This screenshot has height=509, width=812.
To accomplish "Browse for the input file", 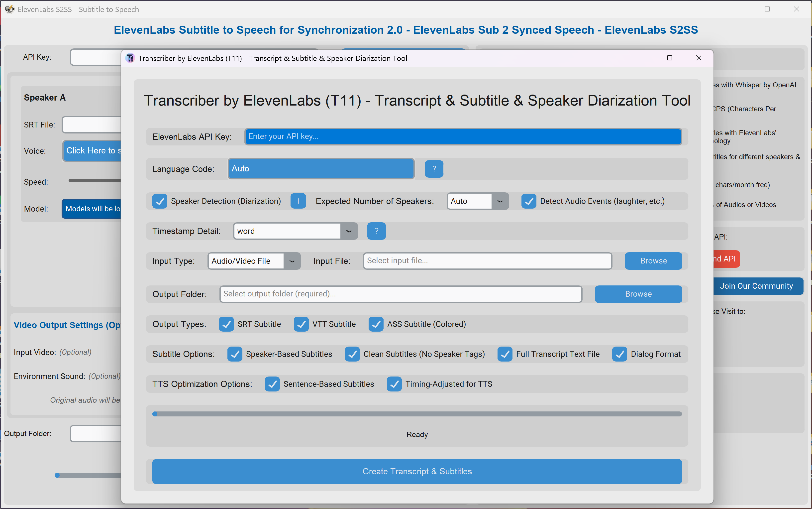I will (653, 261).
